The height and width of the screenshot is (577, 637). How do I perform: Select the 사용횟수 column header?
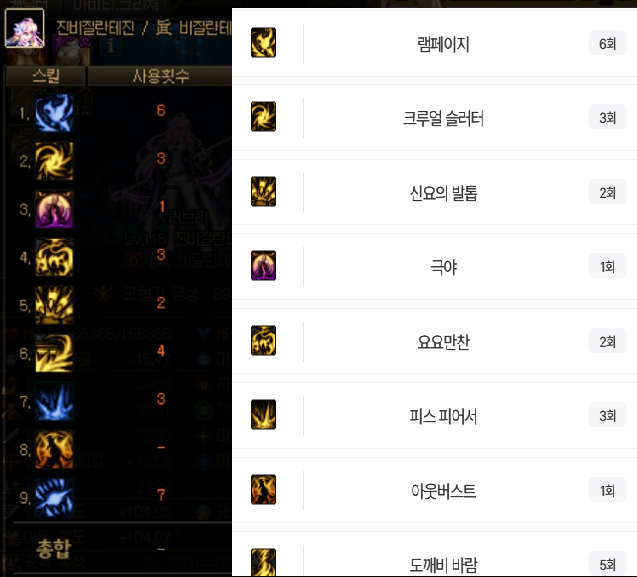160,76
